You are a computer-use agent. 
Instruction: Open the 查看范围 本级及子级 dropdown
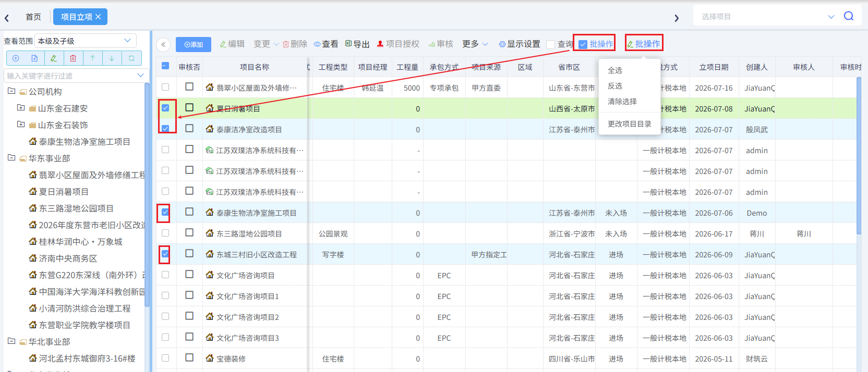pyautogui.click(x=86, y=41)
